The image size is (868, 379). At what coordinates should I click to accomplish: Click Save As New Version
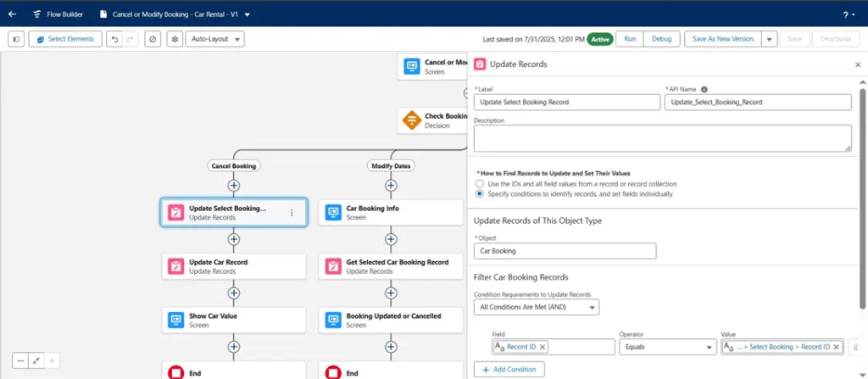coord(723,39)
